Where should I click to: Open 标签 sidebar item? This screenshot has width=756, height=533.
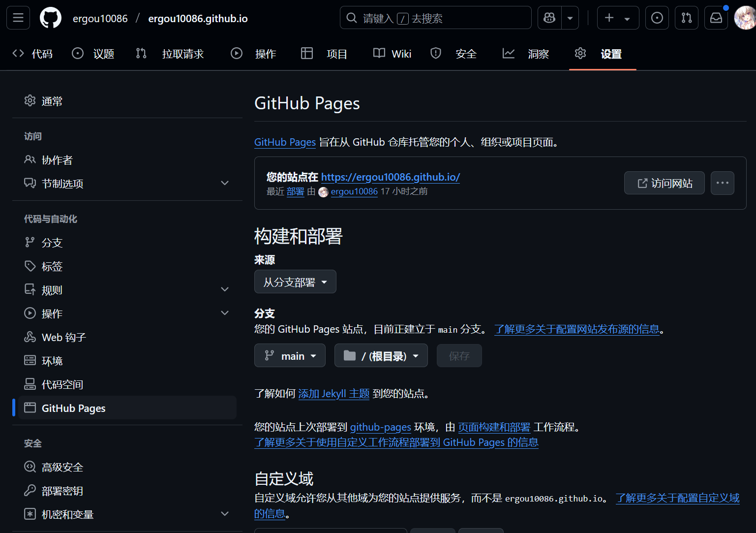click(127, 266)
